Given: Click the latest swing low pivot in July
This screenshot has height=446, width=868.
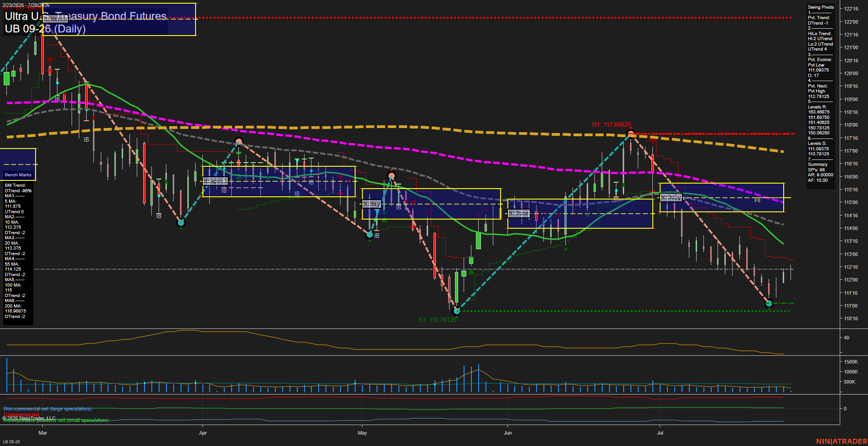Looking at the screenshot, I should pos(769,303).
